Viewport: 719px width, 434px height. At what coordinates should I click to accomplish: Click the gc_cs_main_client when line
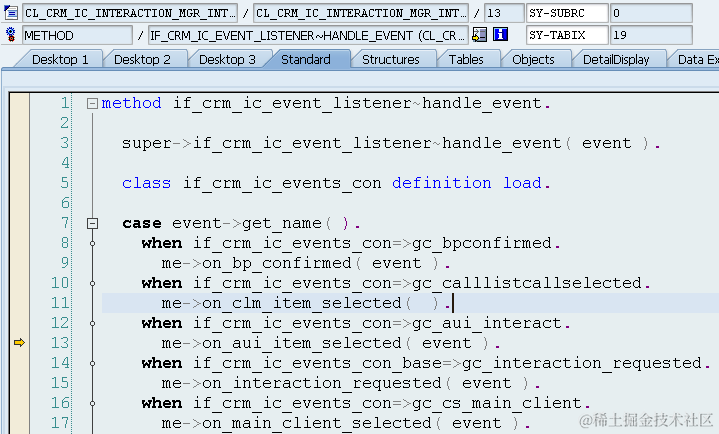366,403
